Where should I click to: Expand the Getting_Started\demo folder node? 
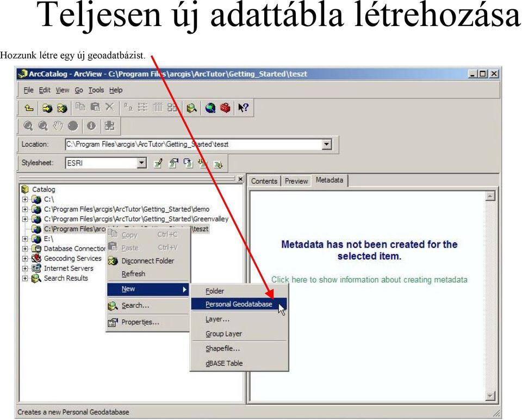pyautogui.click(x=25, y=209)
